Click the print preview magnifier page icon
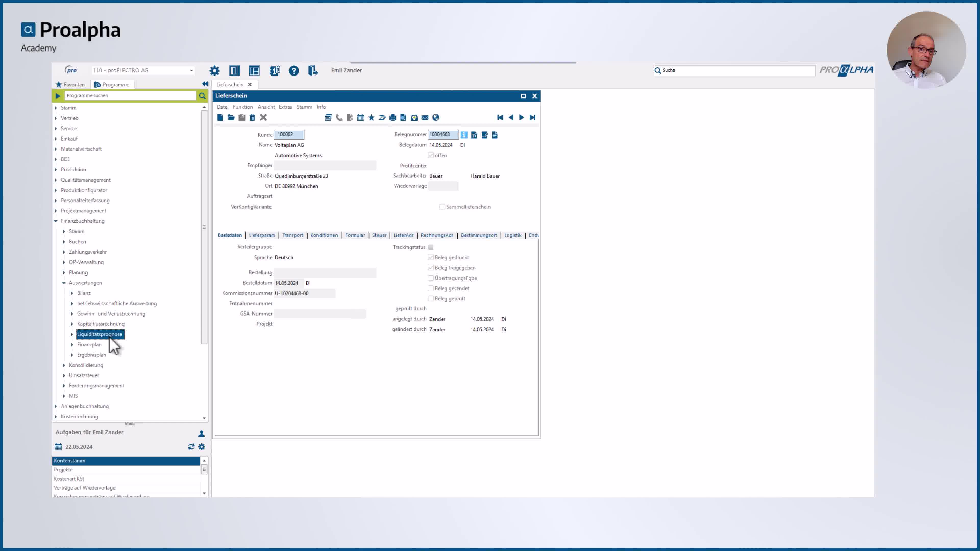 [x=403, y=118]
